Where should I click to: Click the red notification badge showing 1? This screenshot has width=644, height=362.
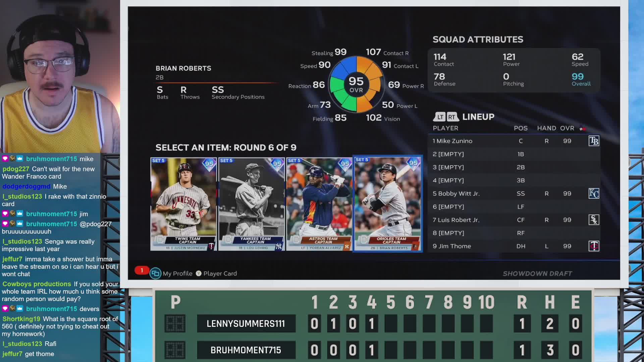pos(142,270)
